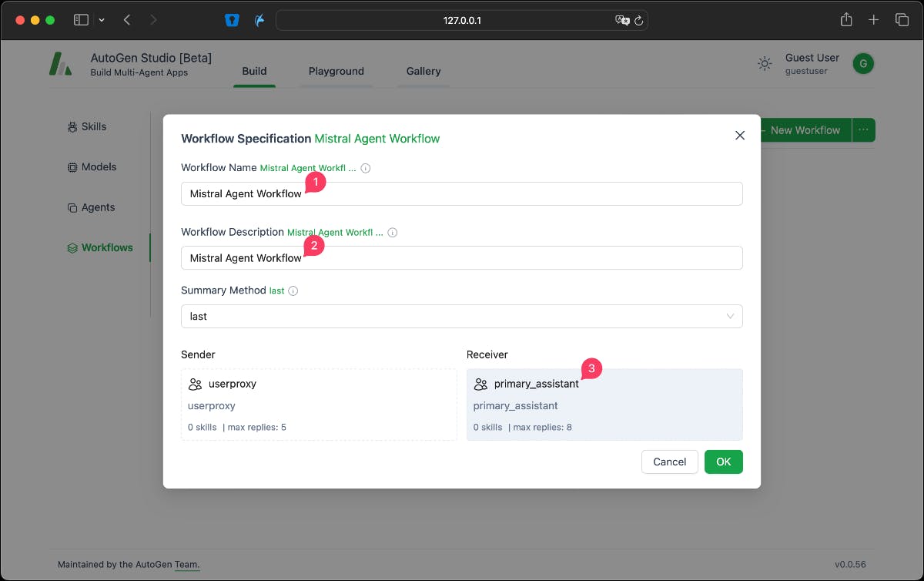The height and width of the screenshot is (581, 924).
Task: Open the Summary Method dropdown
Action: click(x=462, y=316)
